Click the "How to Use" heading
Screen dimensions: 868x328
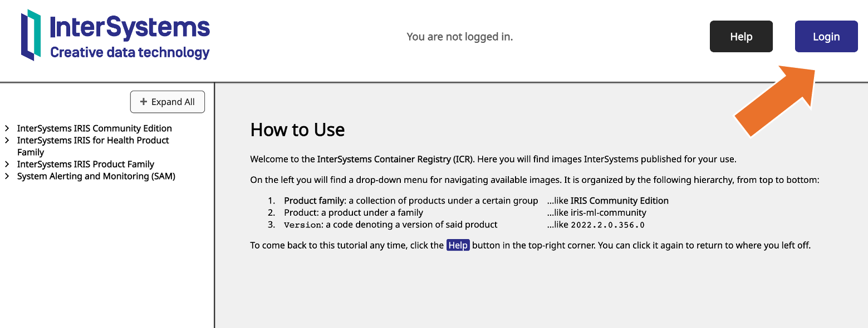point(297,130)
